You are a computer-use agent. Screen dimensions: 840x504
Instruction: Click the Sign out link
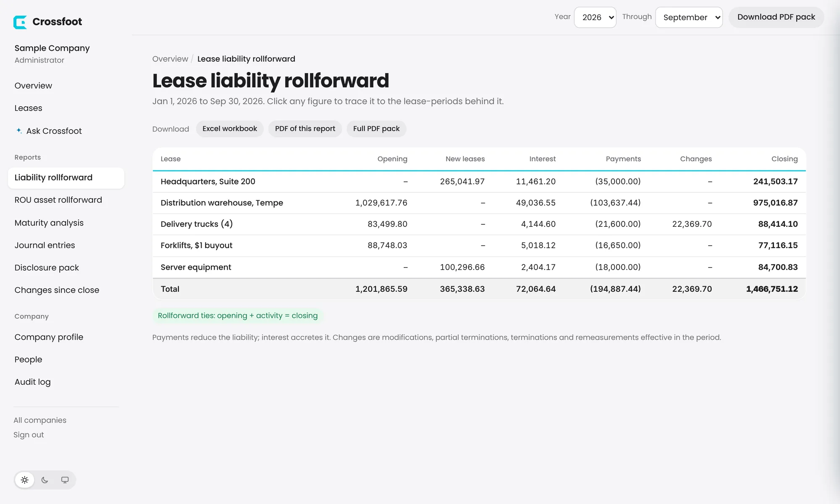(x=29, y=435)
